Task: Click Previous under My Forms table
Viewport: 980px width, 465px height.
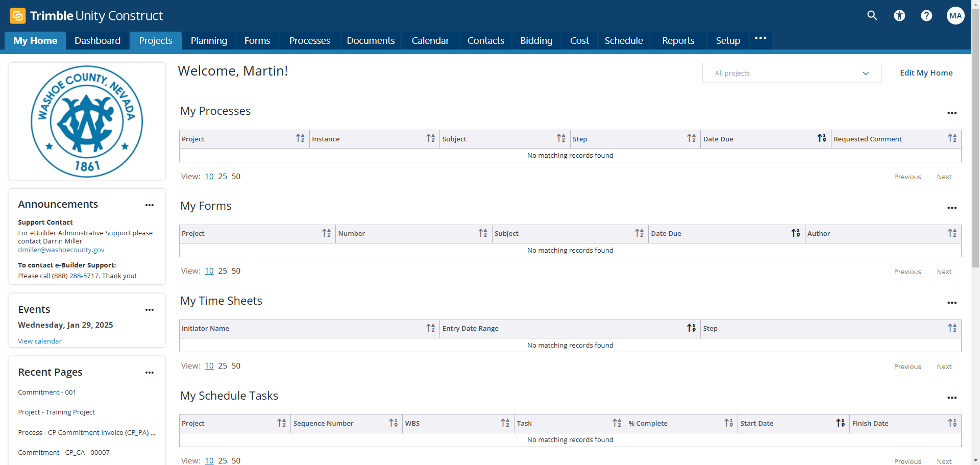Action: tap(908, 272)
